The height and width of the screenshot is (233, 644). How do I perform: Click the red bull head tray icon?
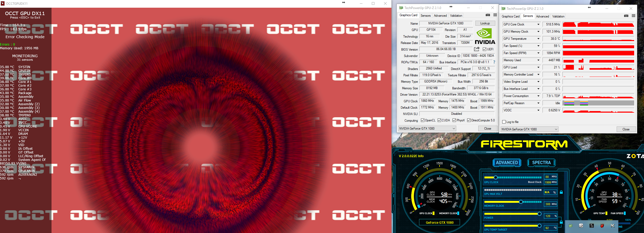[602, 226]
